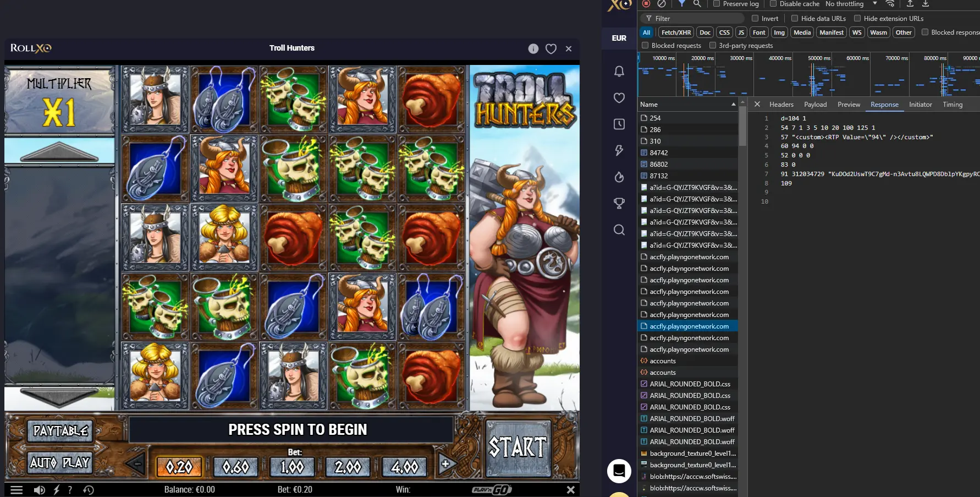Check Hide extension URLs

857,18
